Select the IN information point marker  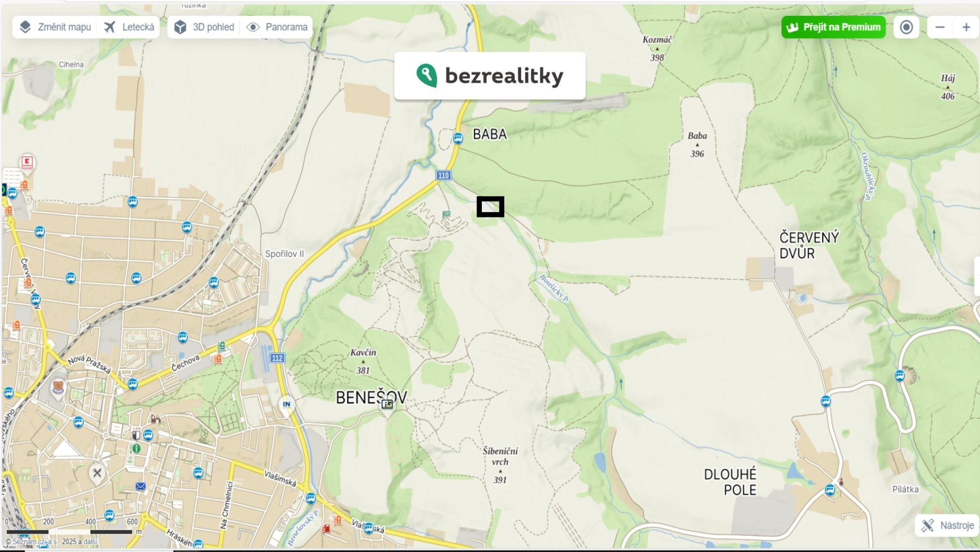(286, 404)
